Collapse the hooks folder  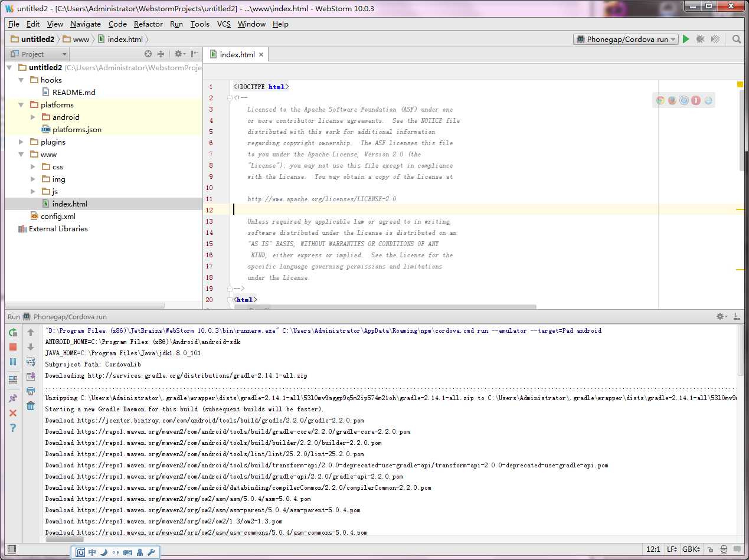coord(21,80)
